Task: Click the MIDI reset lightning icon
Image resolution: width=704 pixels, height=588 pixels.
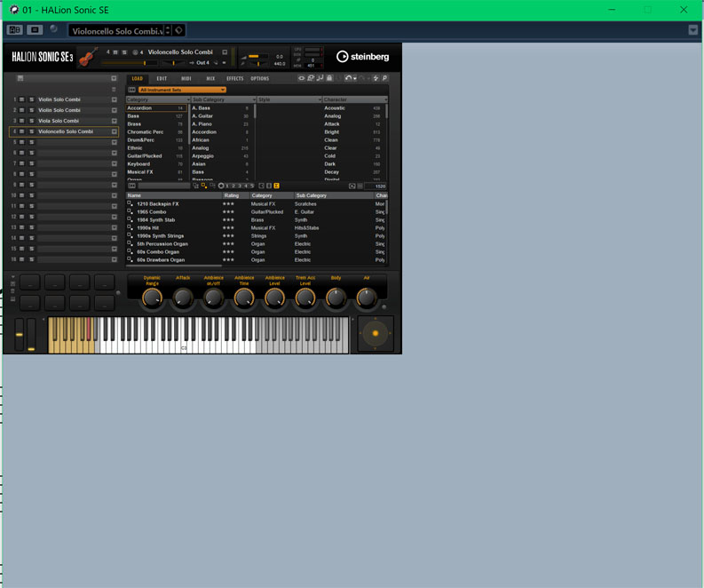Action: 376,78
